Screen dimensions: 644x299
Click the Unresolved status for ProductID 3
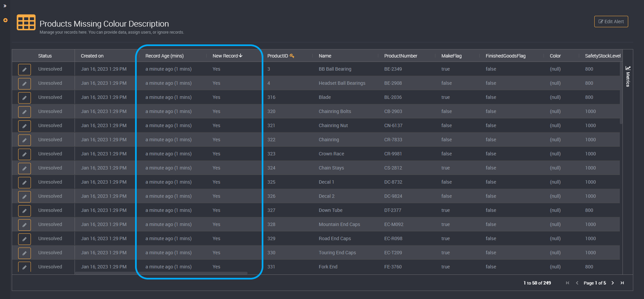(x=50, y=69)
